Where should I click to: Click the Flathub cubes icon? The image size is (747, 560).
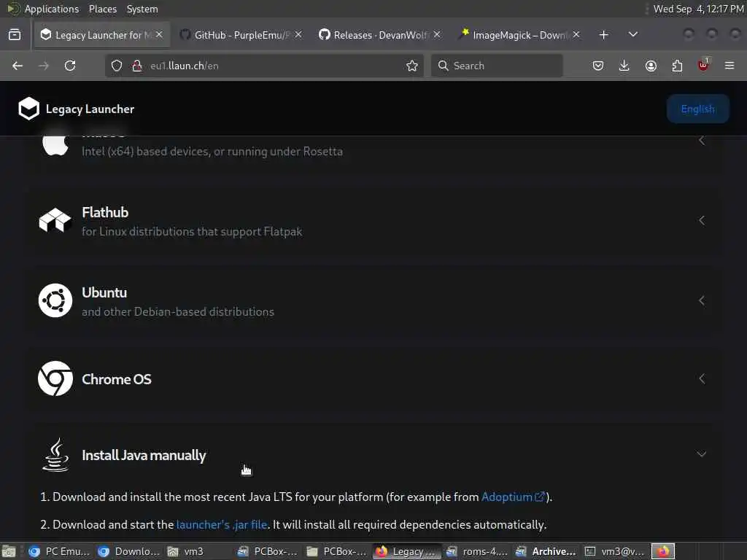(x=55, y=220)
